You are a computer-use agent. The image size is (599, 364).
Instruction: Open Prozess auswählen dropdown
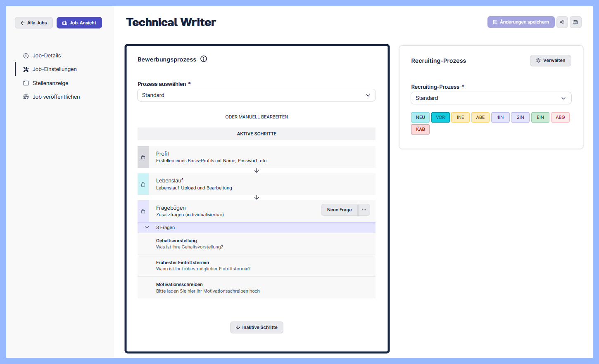click(x=256, y=95)
